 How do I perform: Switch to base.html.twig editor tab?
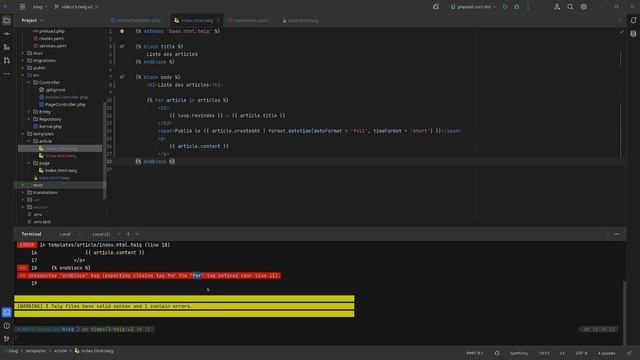coord(300,20)
